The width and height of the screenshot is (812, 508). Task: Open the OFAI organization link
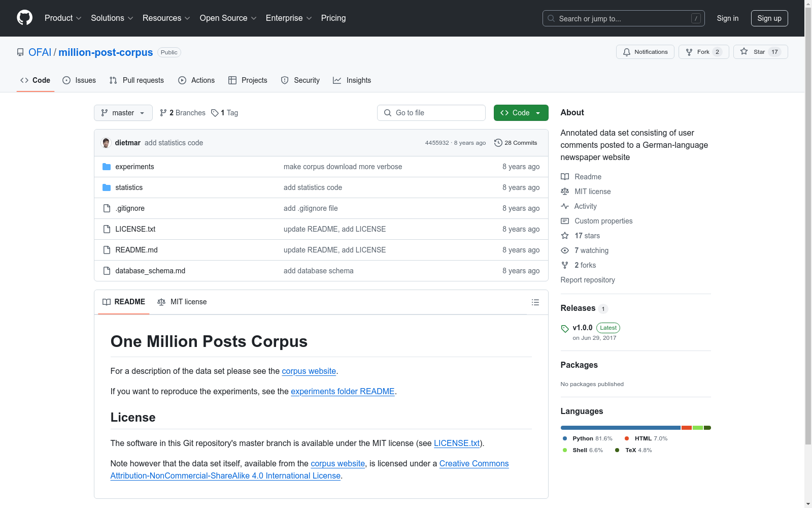(40, 52)
